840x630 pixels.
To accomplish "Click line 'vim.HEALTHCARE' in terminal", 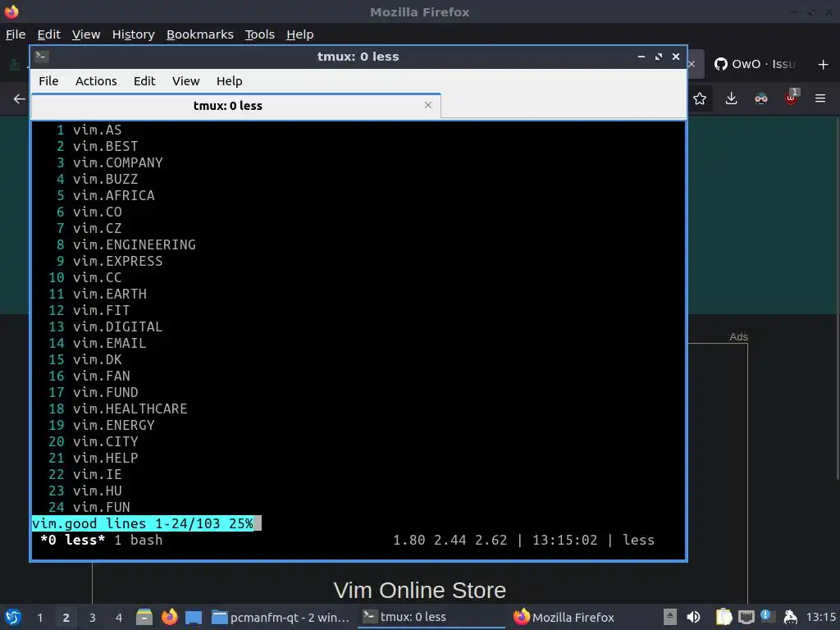I will pyautogui.click(x=130, y=409).
